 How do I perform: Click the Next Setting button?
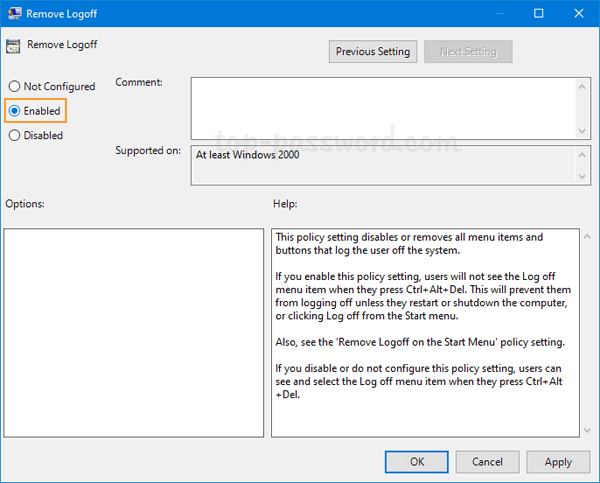(x=468, y=52)
